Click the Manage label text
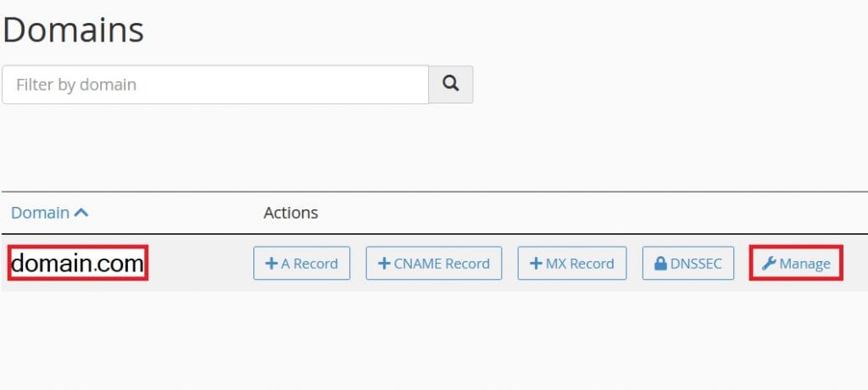Screen dimensions: 868x390 (x=805, y=264)
